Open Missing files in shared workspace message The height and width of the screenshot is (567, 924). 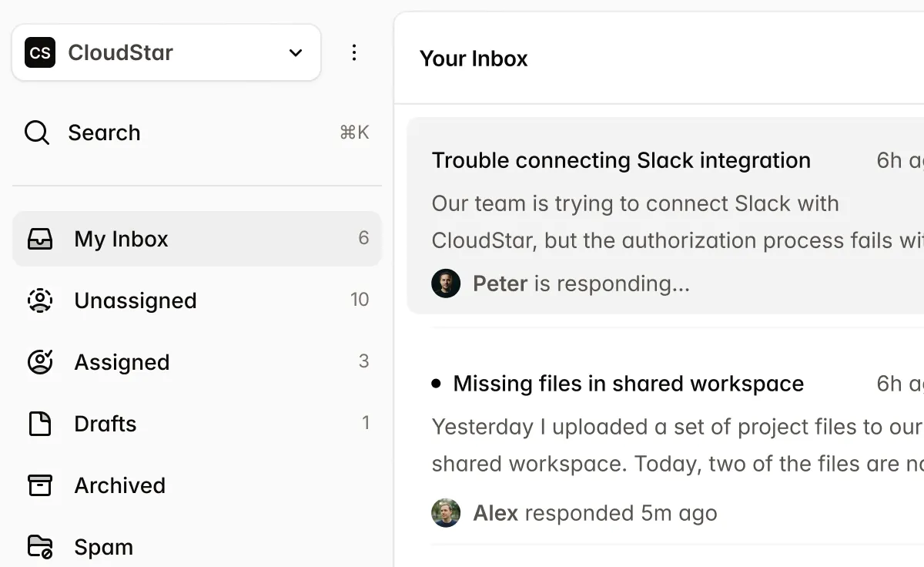[x=628, y=384]
